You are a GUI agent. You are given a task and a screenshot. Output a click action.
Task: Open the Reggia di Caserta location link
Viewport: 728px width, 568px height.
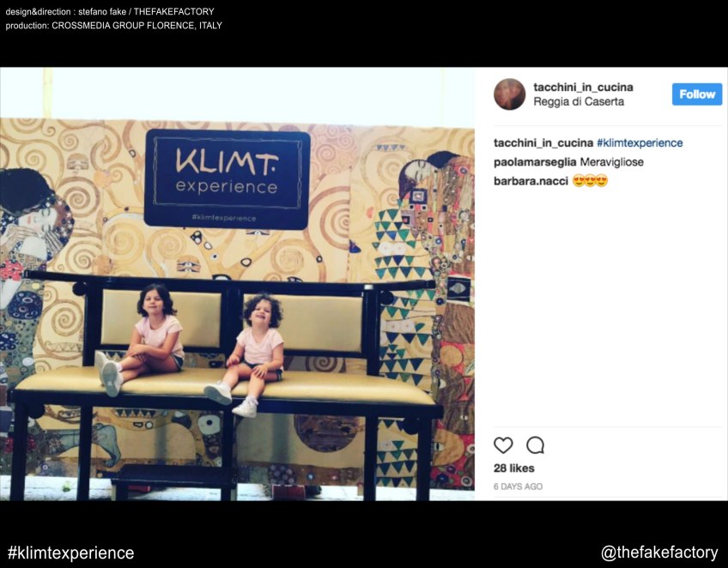(x=579, y=101)
